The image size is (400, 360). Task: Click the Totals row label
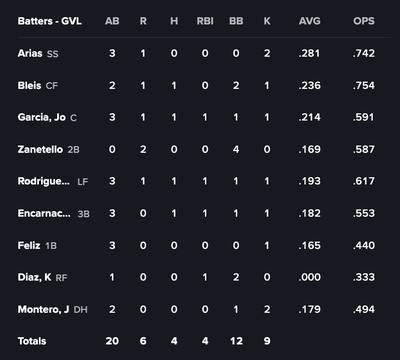point(32,341)
